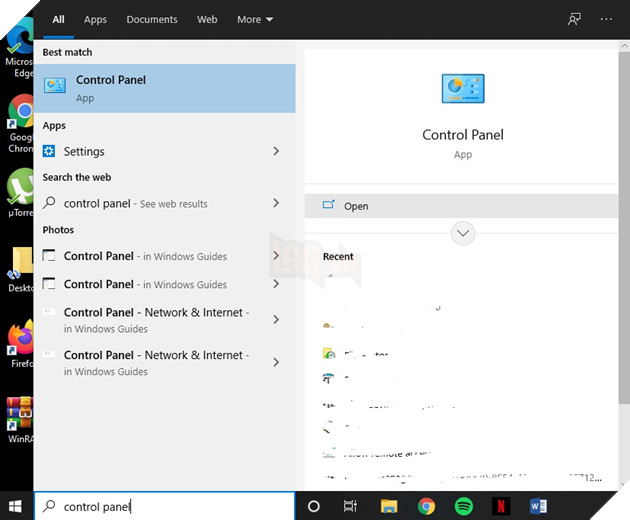Select 'control panel - See web results'
The height and width of the screenshot is (520, 630).
pos(165,203)
